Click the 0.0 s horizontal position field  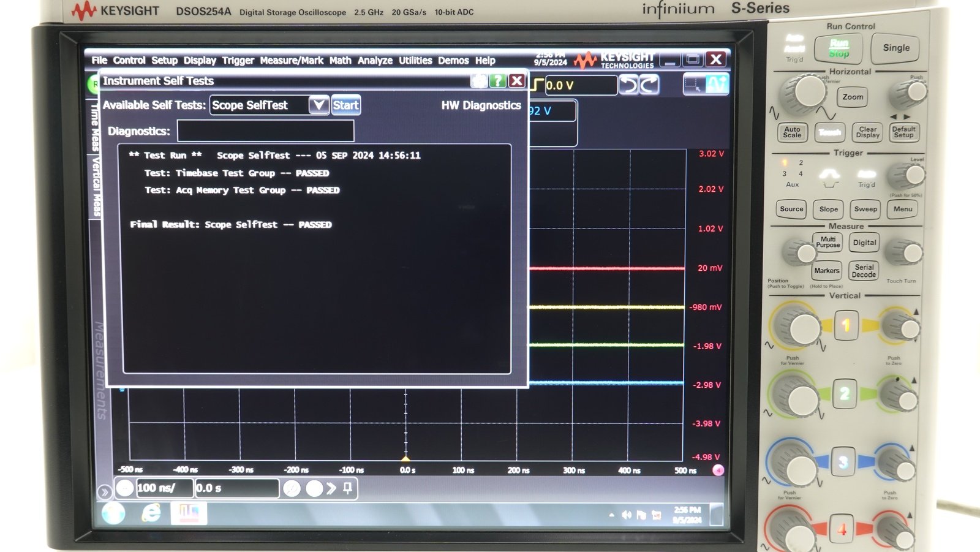236,488
